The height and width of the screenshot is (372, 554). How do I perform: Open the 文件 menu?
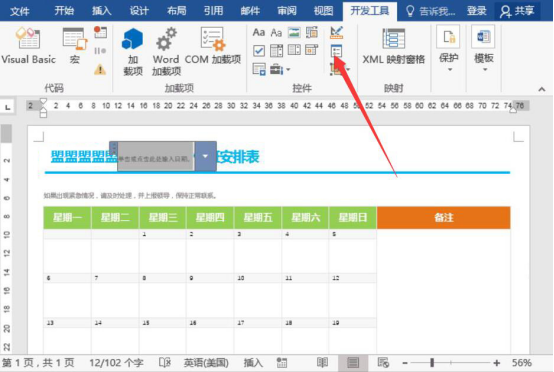19,11
